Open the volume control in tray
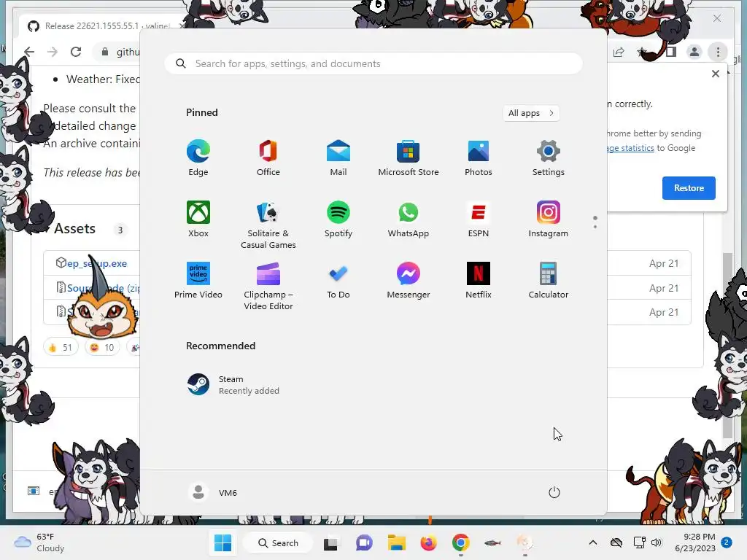Viewport: 747px width, 560px height. tap(657, 542)
